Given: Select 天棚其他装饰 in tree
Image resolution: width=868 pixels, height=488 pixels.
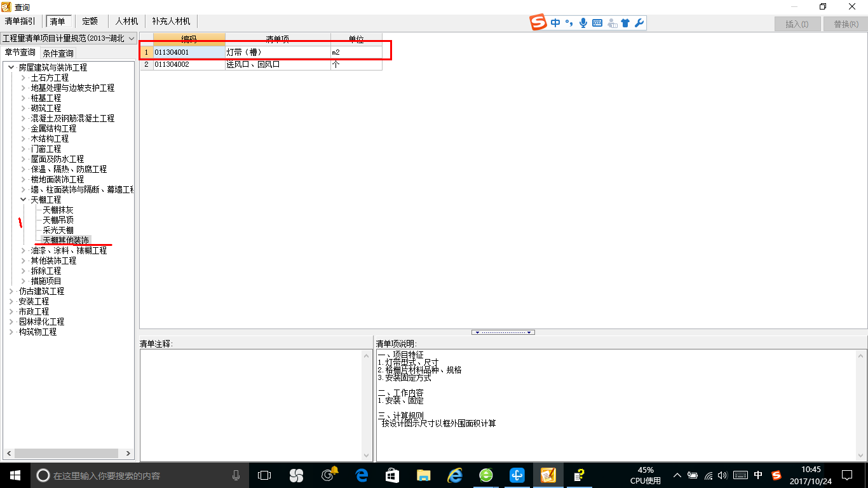Looking at the screenshot, I should pos(66,240).
